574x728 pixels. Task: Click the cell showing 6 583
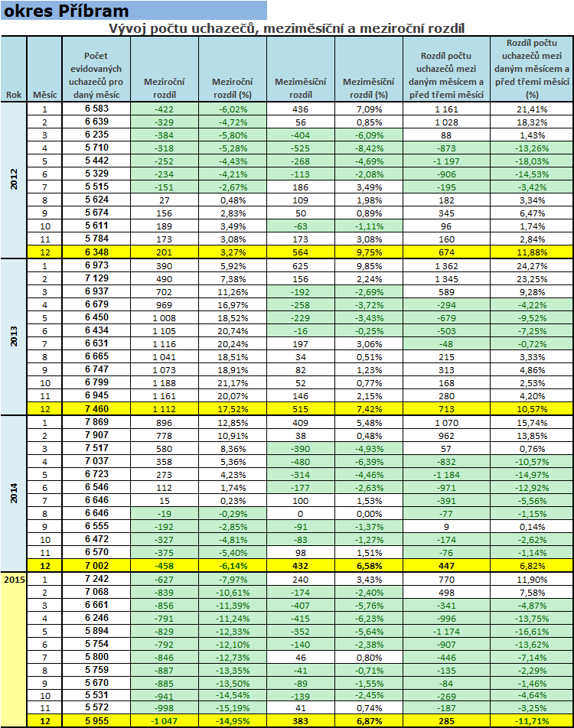[96, 109]
